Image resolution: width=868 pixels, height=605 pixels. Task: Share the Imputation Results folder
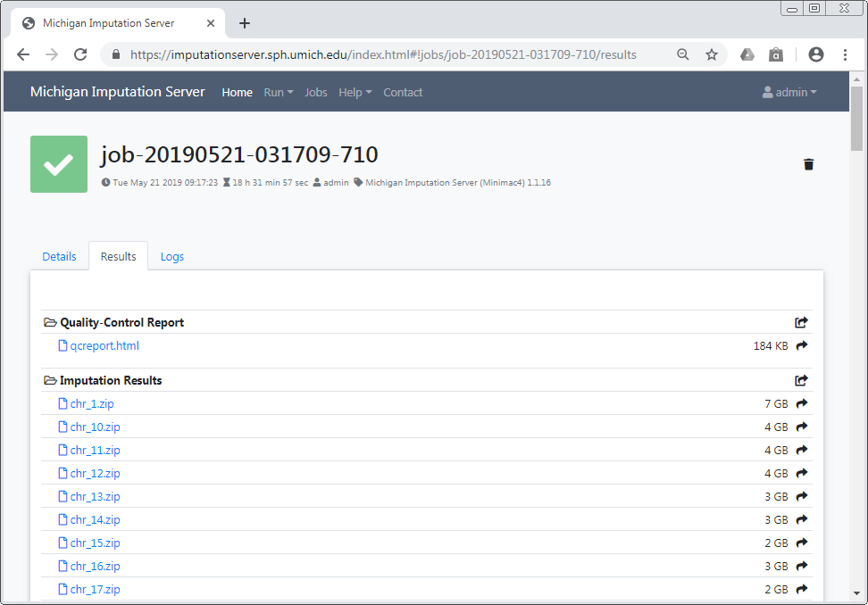801,381
